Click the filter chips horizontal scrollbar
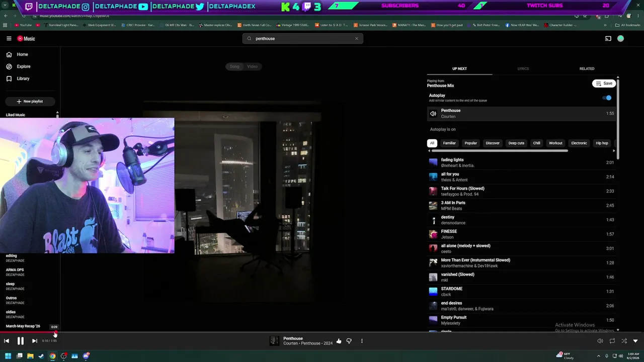The height and width of the screenshot is (362, 644). click(x=500, y=151)
